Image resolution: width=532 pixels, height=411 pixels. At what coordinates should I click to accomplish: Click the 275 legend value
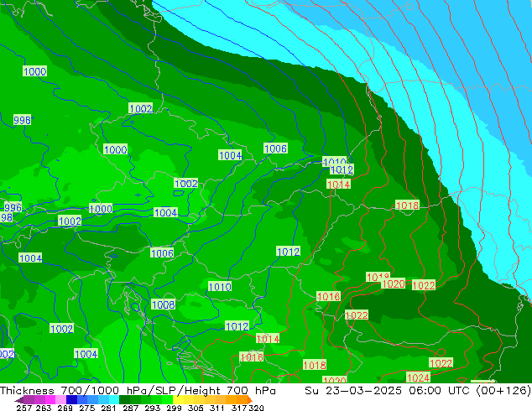point(87,408)
